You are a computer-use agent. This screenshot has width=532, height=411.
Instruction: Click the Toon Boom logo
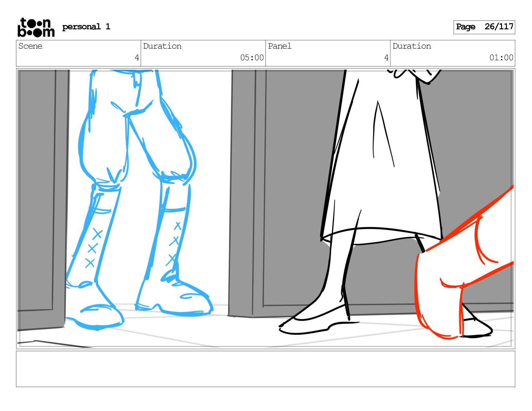[x=36, y=27]
